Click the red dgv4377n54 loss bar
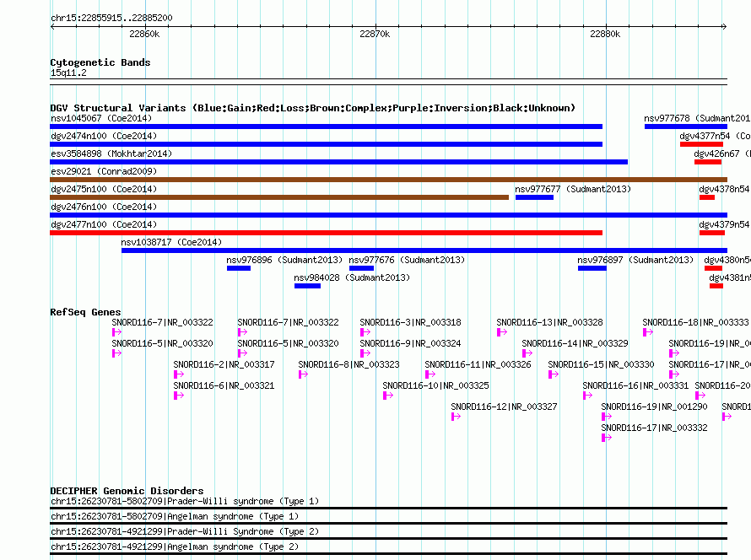 pos(702,144)
